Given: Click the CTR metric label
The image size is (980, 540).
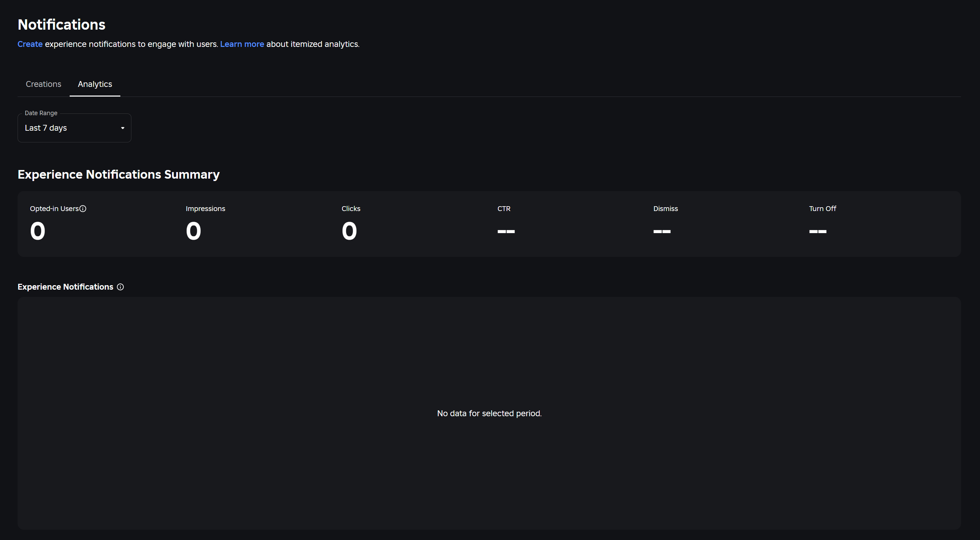Looking at the screenshot, I should [504, 209].
